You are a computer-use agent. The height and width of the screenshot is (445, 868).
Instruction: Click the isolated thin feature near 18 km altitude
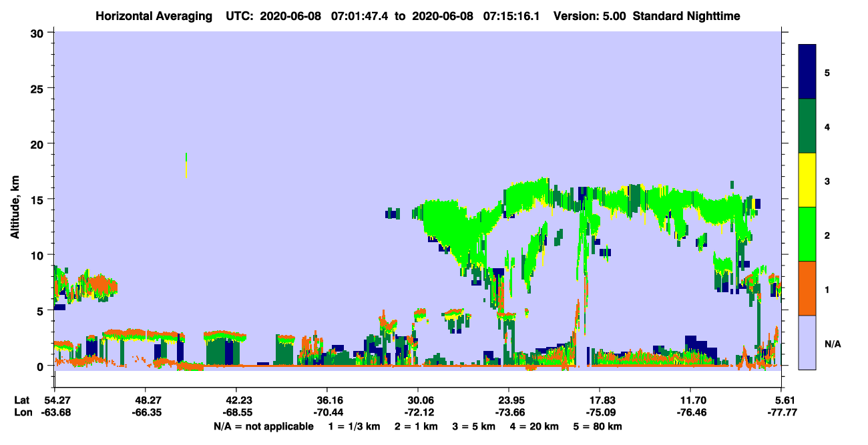(186, 165)
